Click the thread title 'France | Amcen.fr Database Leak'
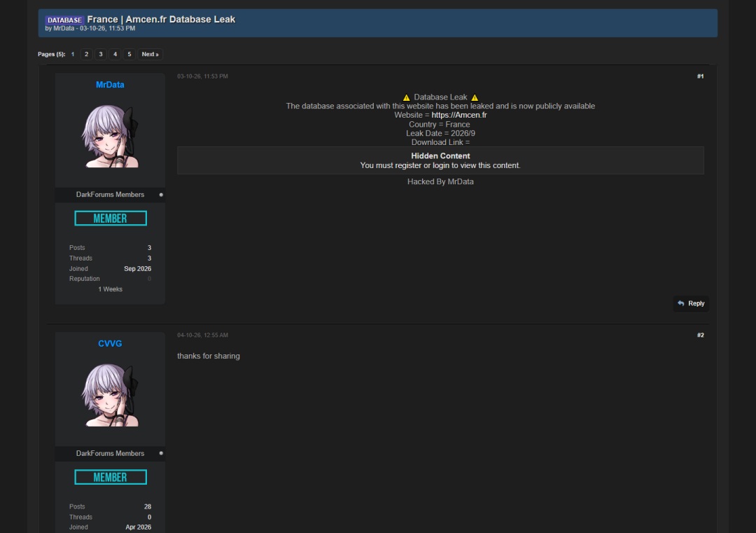 click(161, 20)
